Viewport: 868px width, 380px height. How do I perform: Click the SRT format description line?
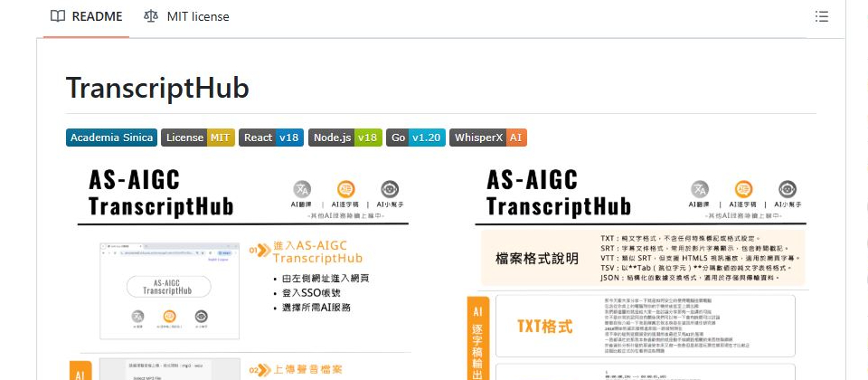[x=694, y=248]
